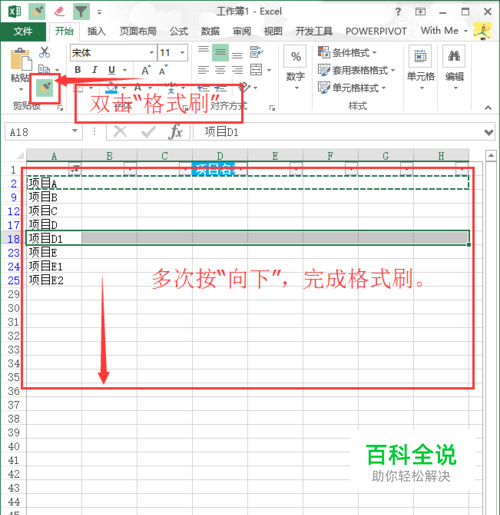Click the filter funnel icon in the quick access toolbar
The image size is (500, 515).
coord(81,12)
